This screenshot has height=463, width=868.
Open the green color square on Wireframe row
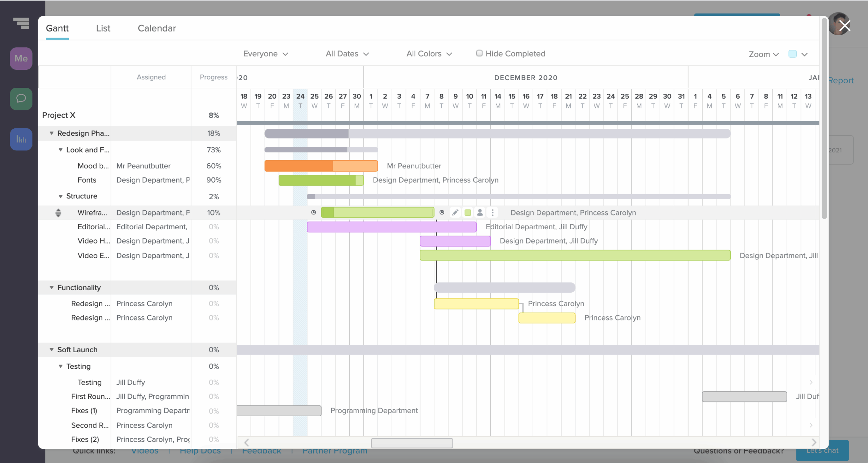(x=468, y=212)
